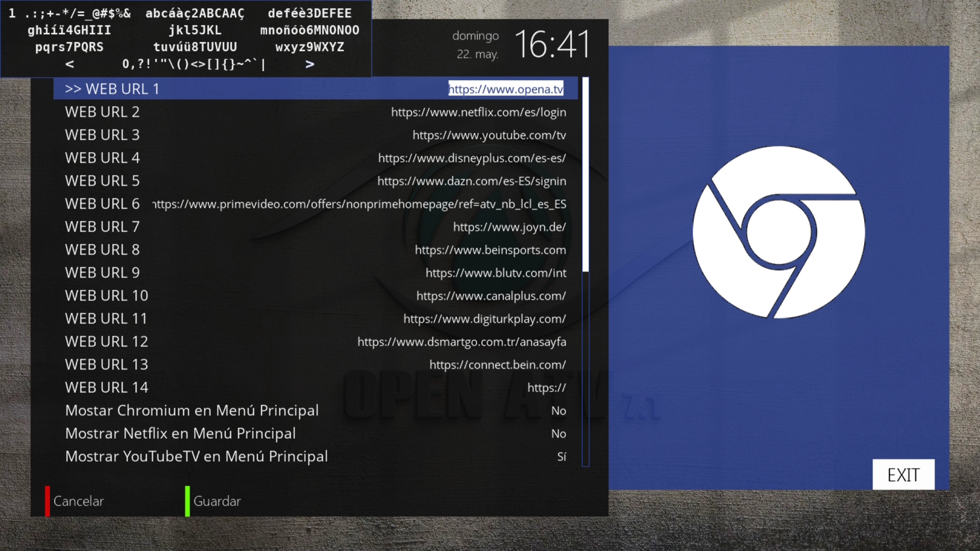This screenshot has height=551, width=980.
Task: Click the green Guardar color button
Action: click(x=187, y=501)
